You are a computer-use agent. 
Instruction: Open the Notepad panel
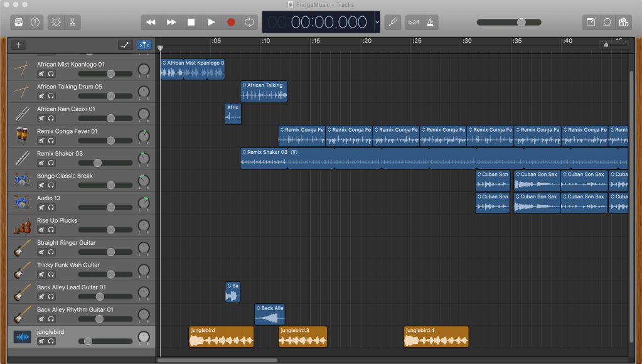(591, 22)
